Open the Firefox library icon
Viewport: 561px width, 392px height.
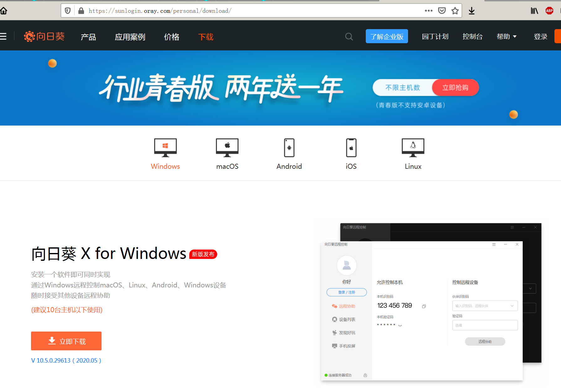(534, 11)
